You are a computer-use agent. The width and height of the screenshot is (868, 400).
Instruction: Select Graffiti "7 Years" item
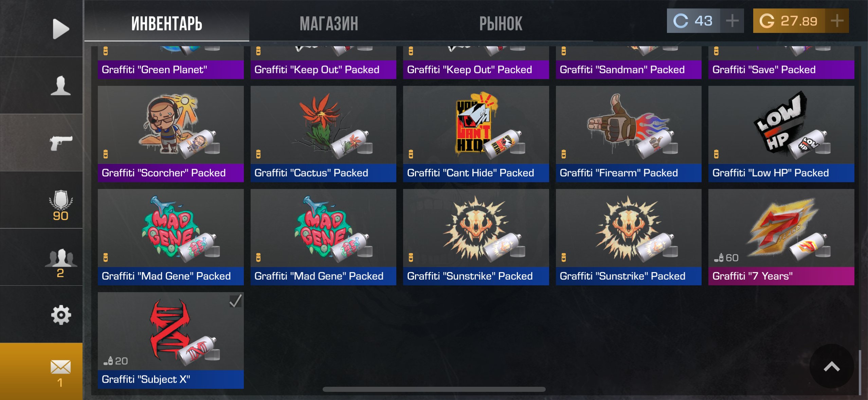781,237
